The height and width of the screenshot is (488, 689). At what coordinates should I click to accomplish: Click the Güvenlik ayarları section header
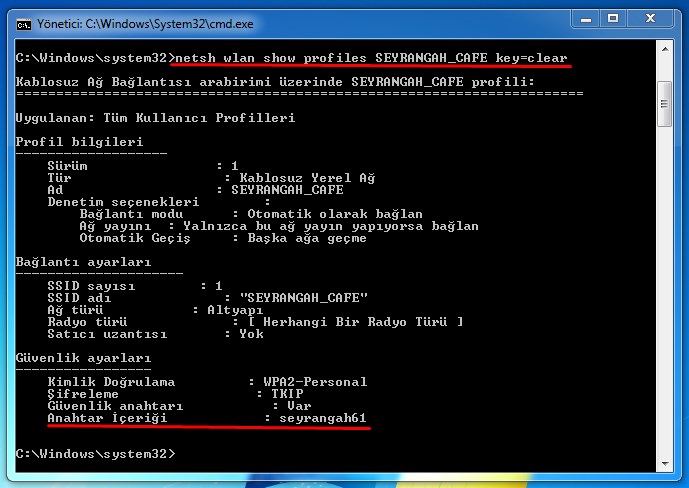click(x=83, y=358)
